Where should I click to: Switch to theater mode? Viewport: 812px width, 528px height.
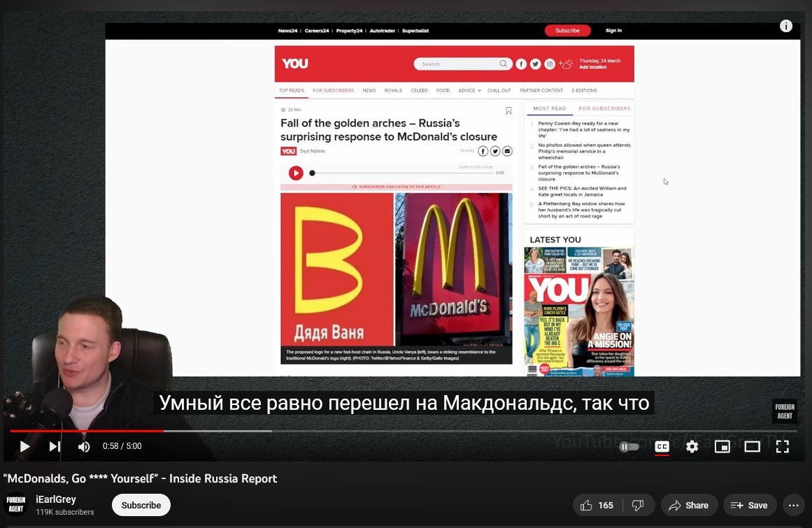(x=752, y=446)
